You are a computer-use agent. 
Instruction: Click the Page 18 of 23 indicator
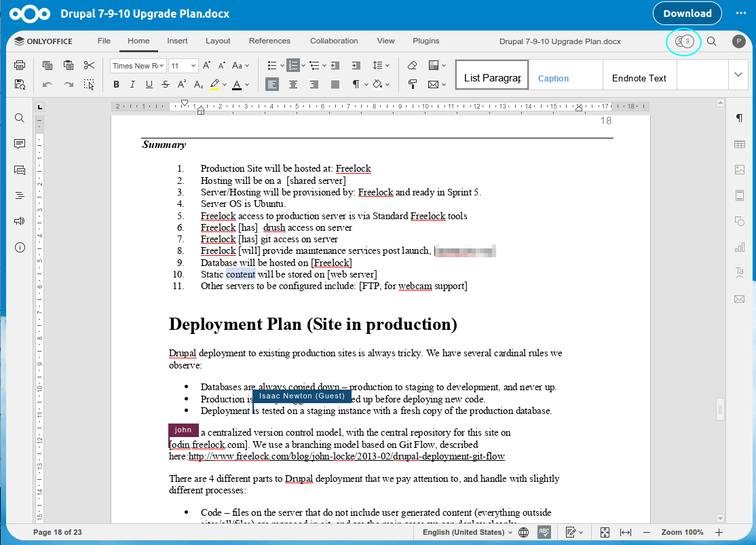58,532
